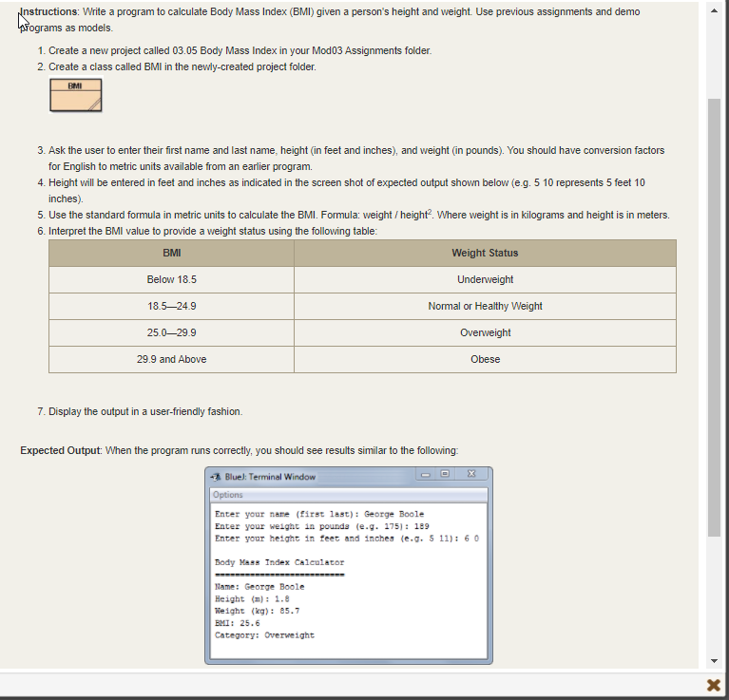Close the instructions popup with the X icon
The width and height of the screenshot is (729, 700).
(x=713, y=685)
